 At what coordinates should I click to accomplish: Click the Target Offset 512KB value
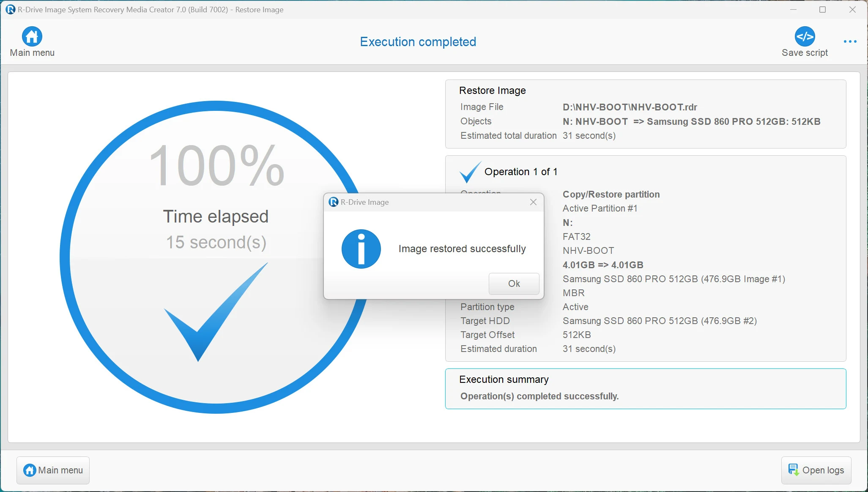(577, 335)
